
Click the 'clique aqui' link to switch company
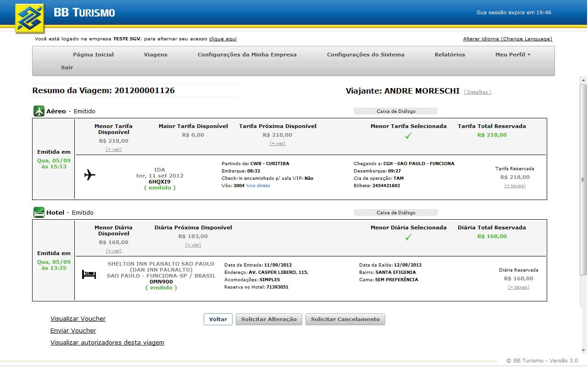(223, 39)
